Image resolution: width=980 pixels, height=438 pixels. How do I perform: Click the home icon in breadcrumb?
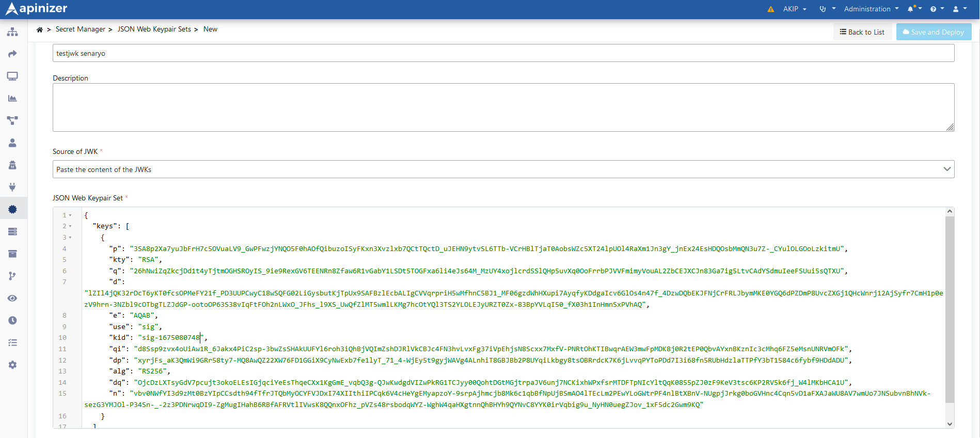[40, 29]
